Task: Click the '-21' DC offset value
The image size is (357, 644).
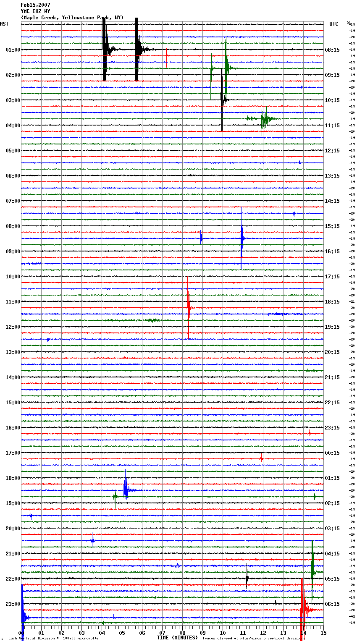Action: pos(352,301)
